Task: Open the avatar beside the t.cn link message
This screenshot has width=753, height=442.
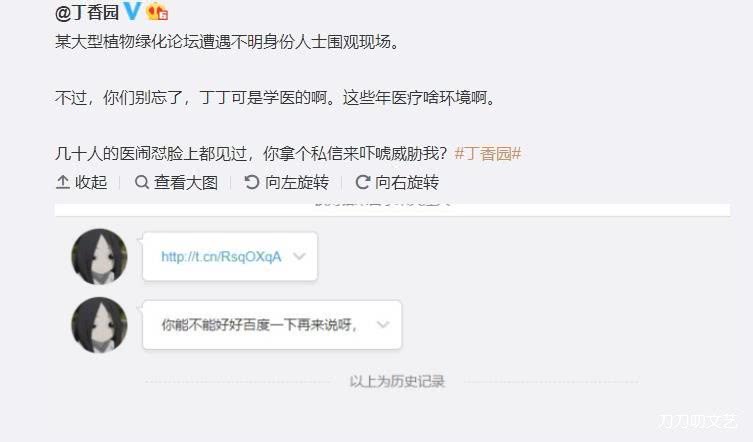Action: pyautogui.click(x=99, y=257)
